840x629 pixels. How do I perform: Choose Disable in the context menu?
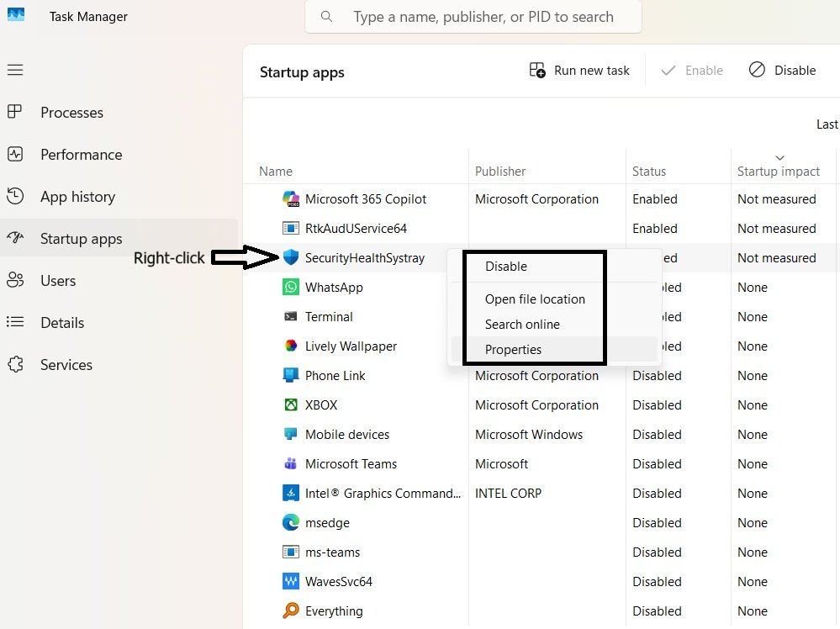point(554,267)
